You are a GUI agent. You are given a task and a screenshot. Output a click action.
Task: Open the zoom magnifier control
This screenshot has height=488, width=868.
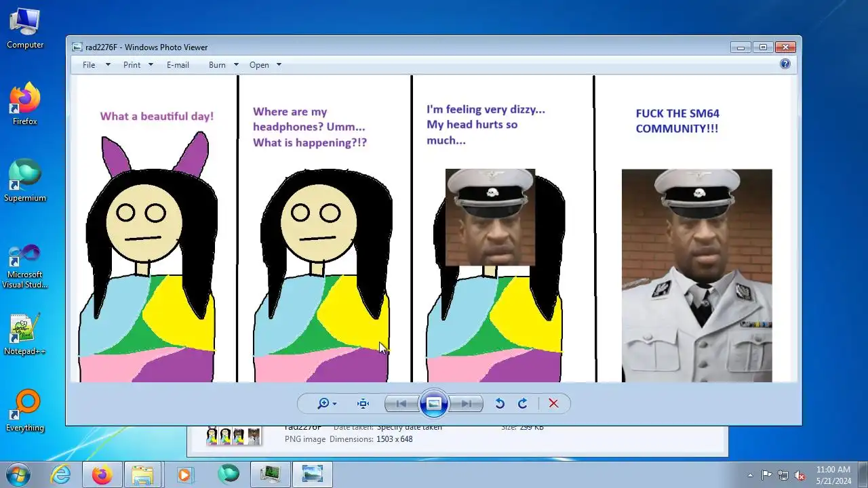(327, 403)
